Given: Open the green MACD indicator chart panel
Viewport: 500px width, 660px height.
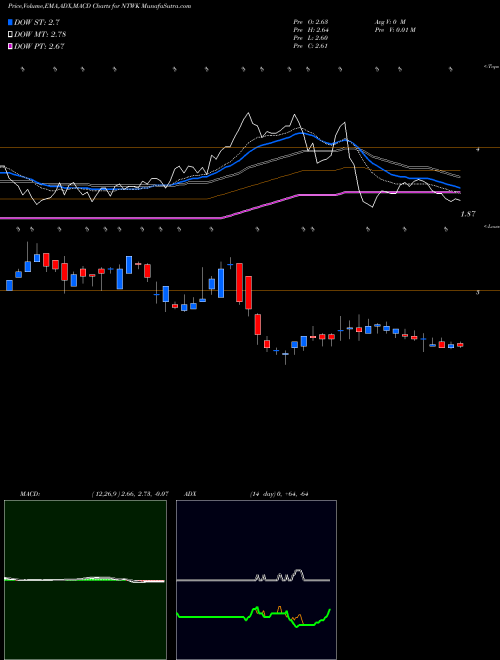Looking at the screenshot, I should 85,580.
